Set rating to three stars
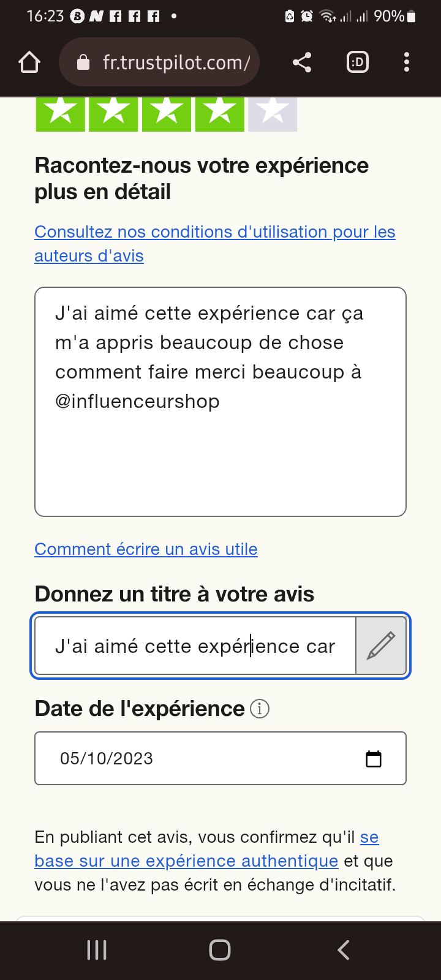The image size is (441, 980). click(x=167, y=113)
